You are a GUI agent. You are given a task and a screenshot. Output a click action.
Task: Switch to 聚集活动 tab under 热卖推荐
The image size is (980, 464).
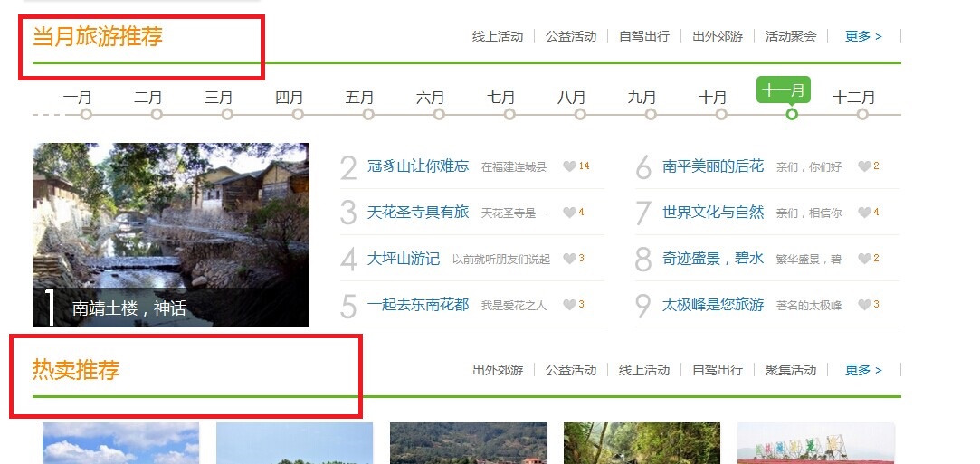click(791, 370)
